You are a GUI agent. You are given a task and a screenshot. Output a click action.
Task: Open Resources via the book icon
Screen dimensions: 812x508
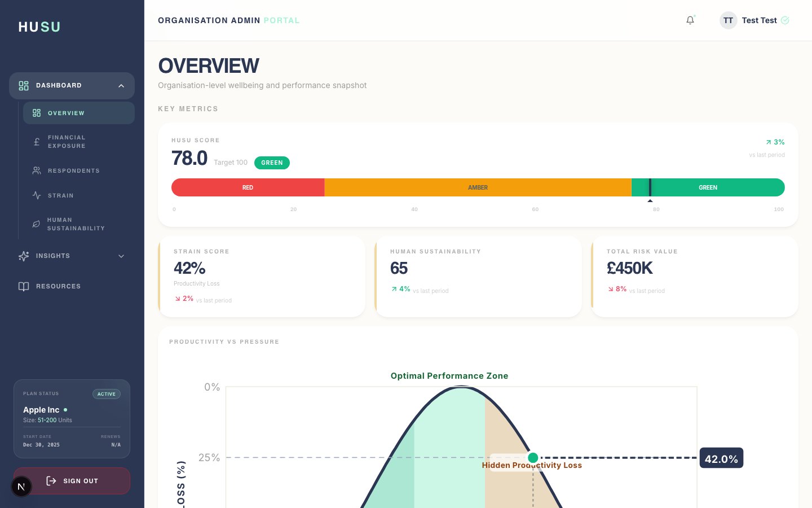coord(23,286)
